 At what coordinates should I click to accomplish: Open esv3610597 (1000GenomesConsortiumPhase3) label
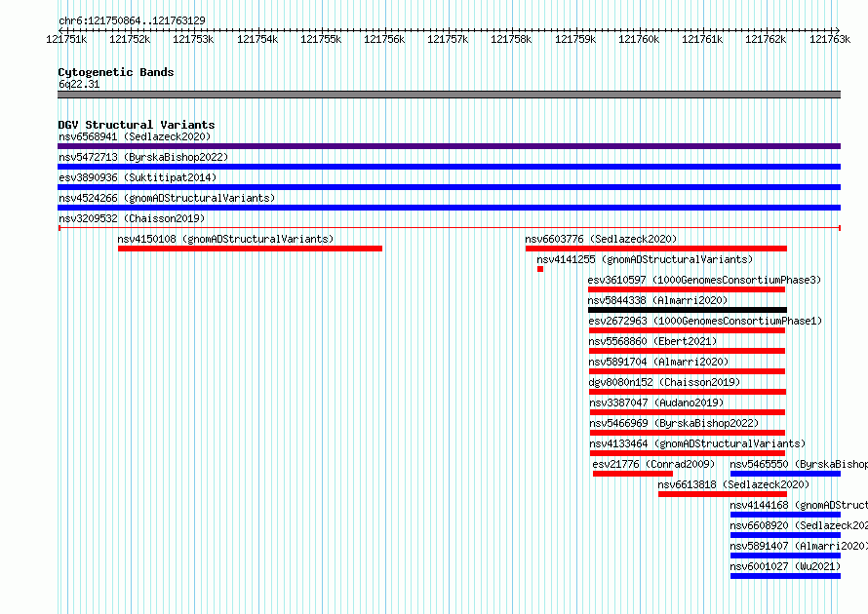705,280
